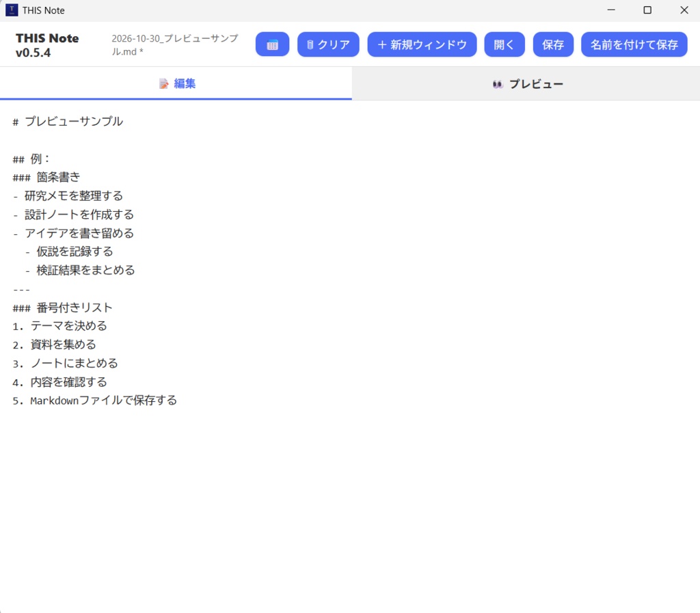Open a new window with 新規ウィンドウ
This screenshot has height=613, width=700.
(422, 44)
